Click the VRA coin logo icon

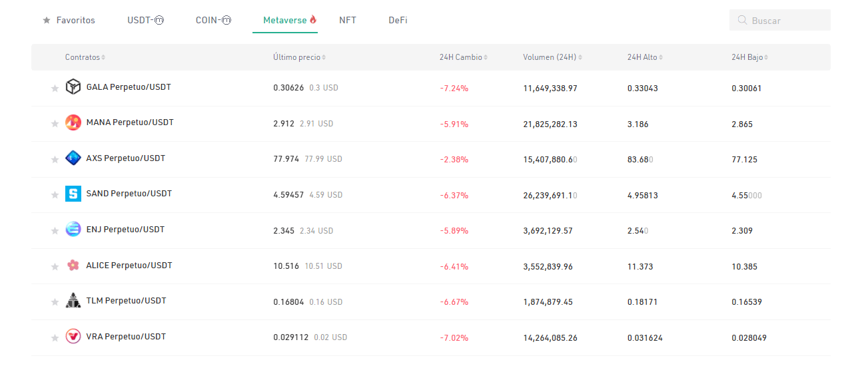73,337
